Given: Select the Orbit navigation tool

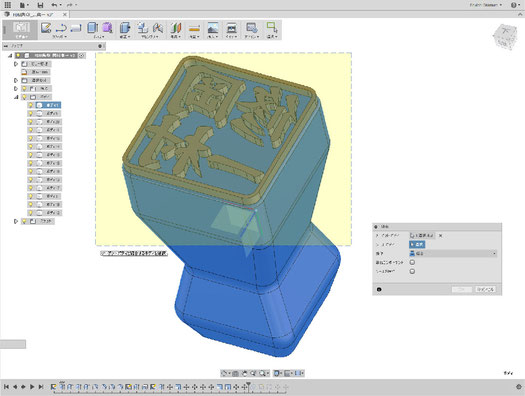Looking at the screenshot, I should click(225, 373).
